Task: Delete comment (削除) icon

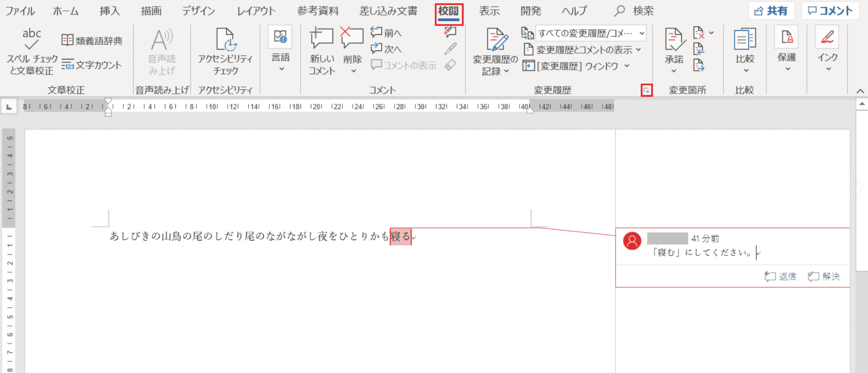Action: 352,38
